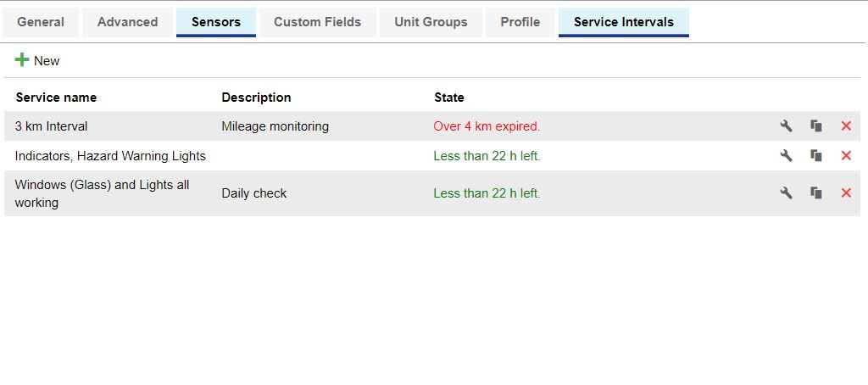Delete the 3 km Interval service
868x385 pixels.
(845, 126)
